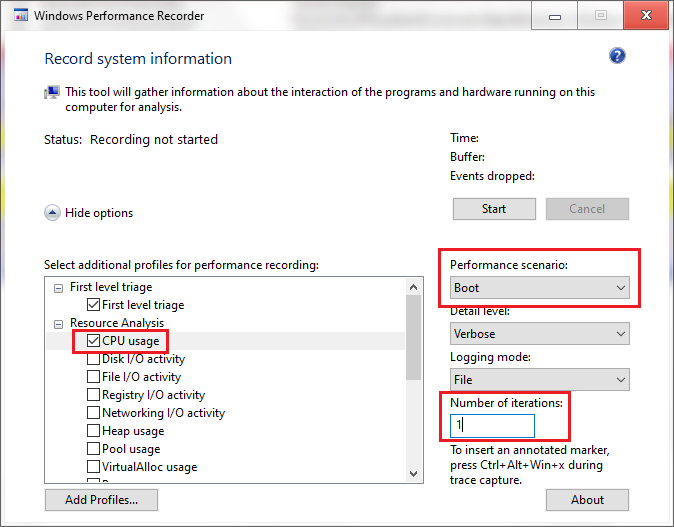Check the Registry I/O activity box
The image size is (674, 527).
[x=93, y=394]
